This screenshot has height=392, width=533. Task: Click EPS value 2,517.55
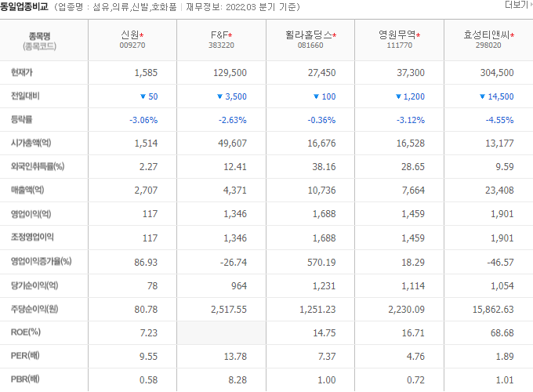pos(229,310)
